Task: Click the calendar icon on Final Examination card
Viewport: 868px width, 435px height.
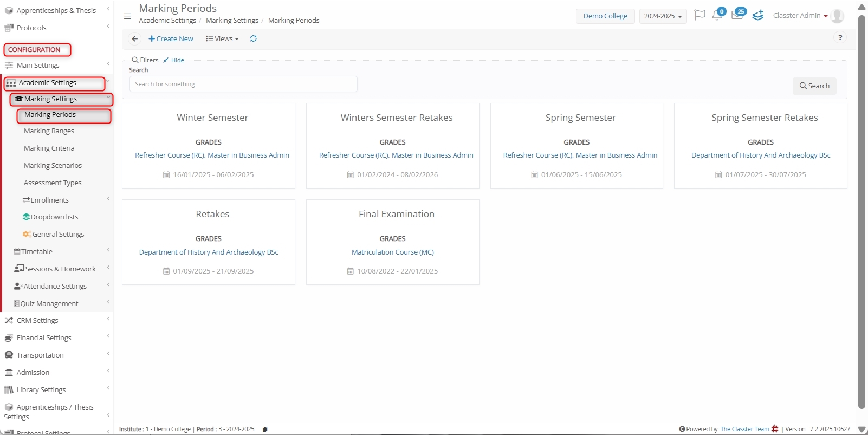Action: (351, 271)
